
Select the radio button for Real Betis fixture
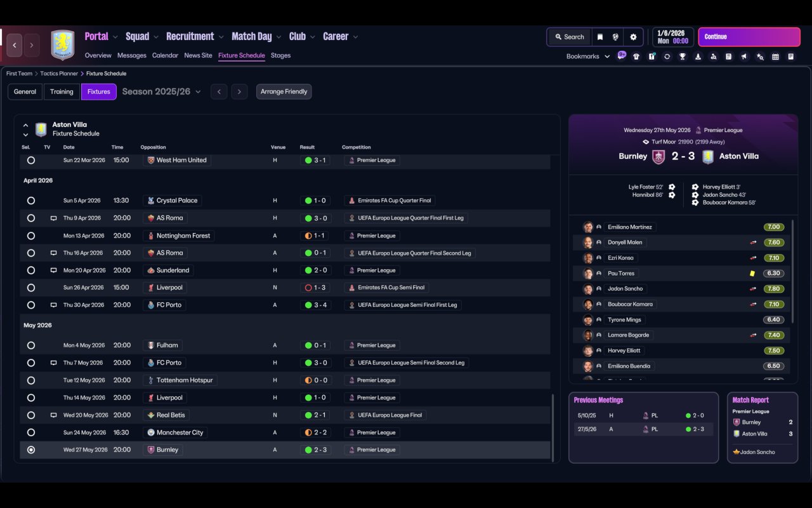point(31,415)
